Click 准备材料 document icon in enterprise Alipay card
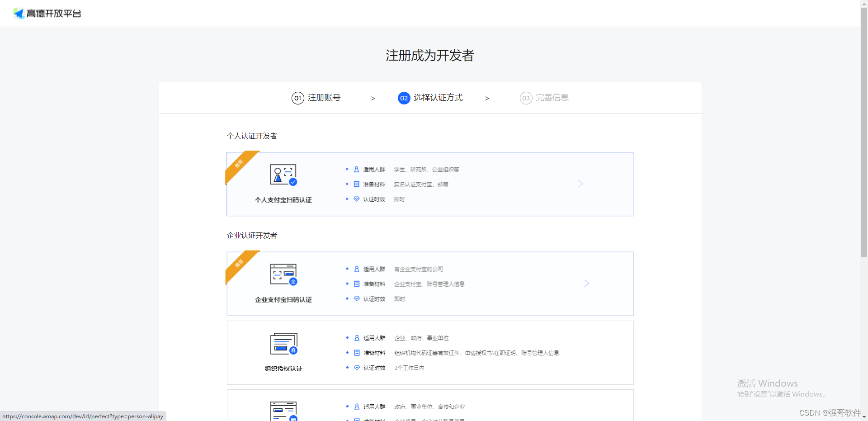The image size is (868, 421). [x=357, y=284]
